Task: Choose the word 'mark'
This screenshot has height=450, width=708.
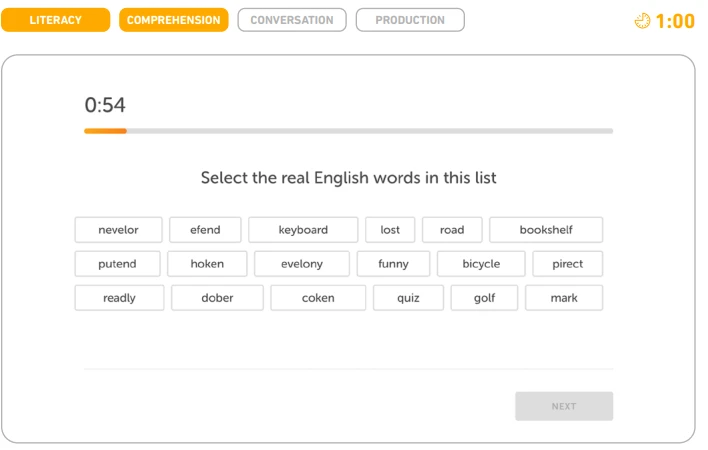Action: (564, 298)
